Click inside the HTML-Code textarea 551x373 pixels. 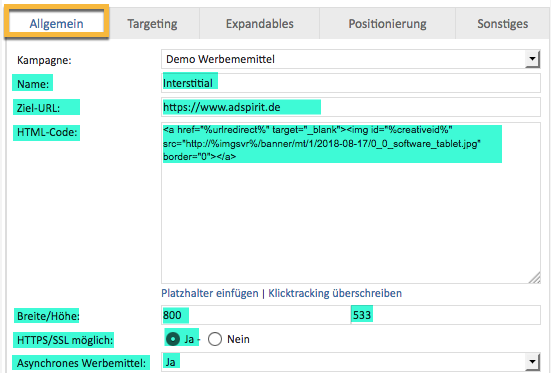click(x=351, y=203)
